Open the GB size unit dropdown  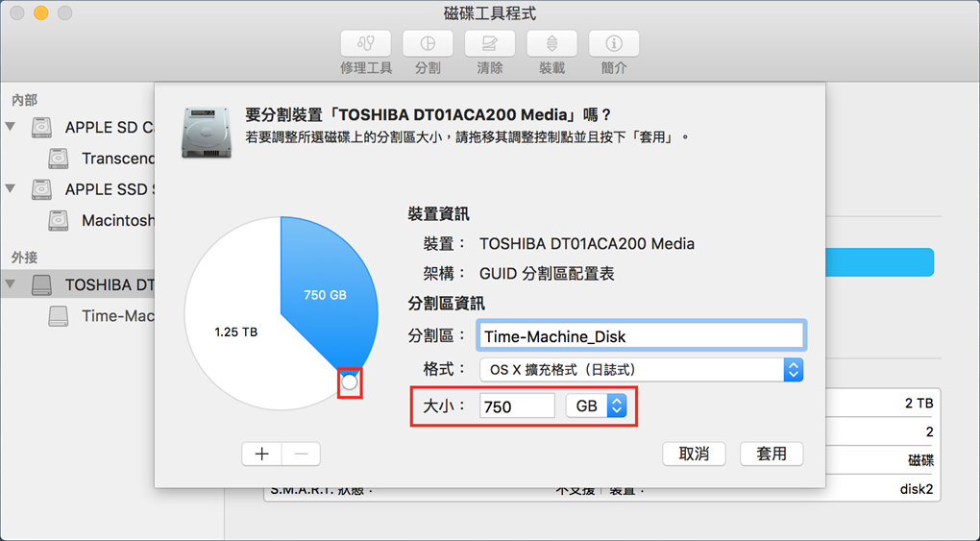[596, 406]
